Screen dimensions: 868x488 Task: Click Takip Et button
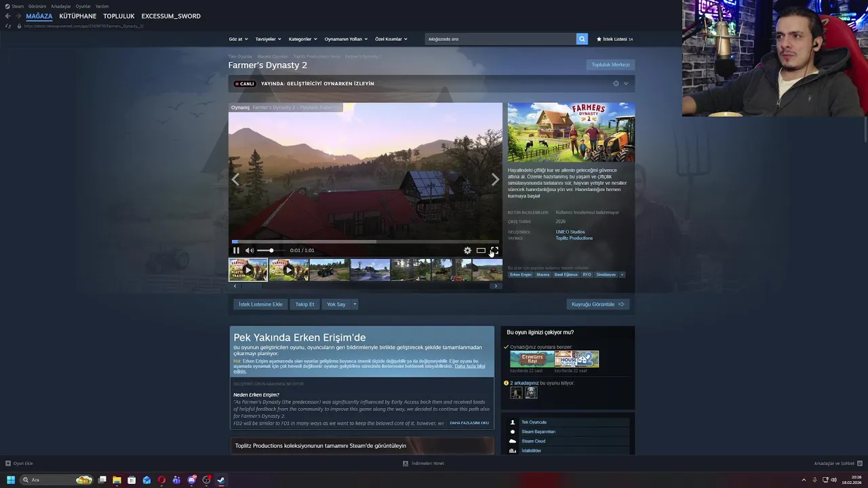tap(304, 304)
